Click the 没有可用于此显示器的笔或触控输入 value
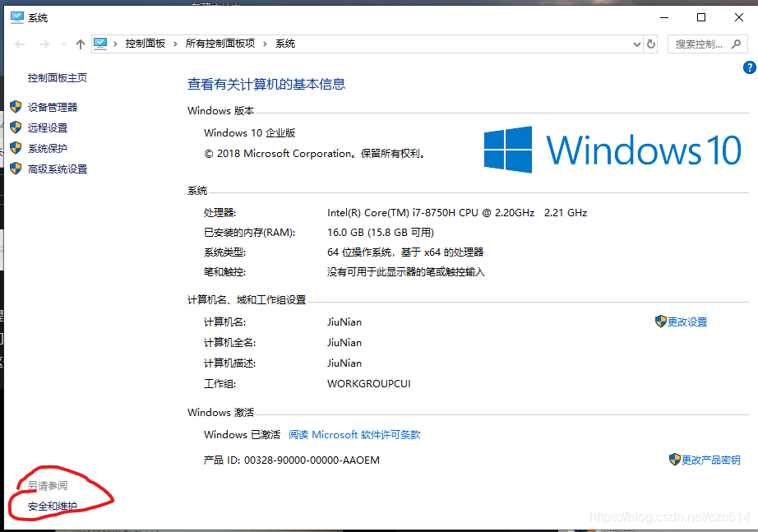 click(405, 272)
